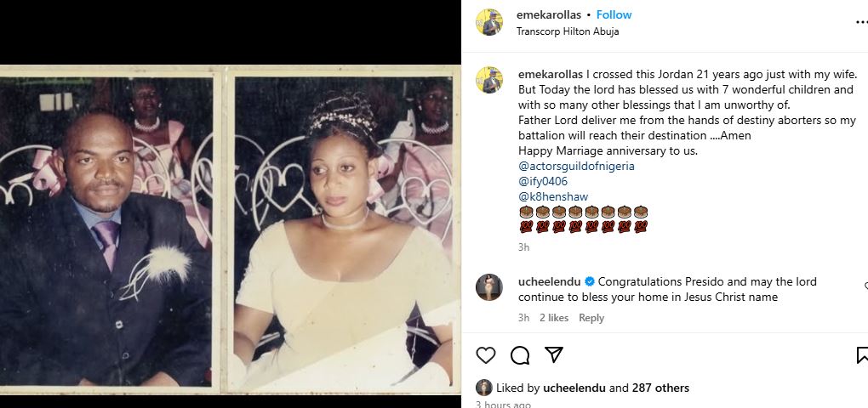Share post via paper plane icon
Image resolution: width=868 pixels, height=408 pixels.
point(553,354)
